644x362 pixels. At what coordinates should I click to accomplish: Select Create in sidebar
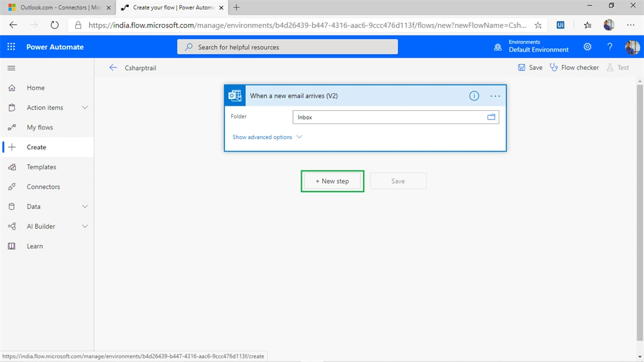[47, 147]
